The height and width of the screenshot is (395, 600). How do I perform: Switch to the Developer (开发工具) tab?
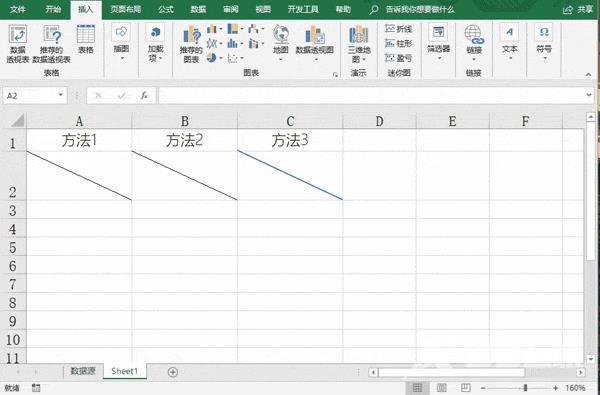click(x=303, y=9)
